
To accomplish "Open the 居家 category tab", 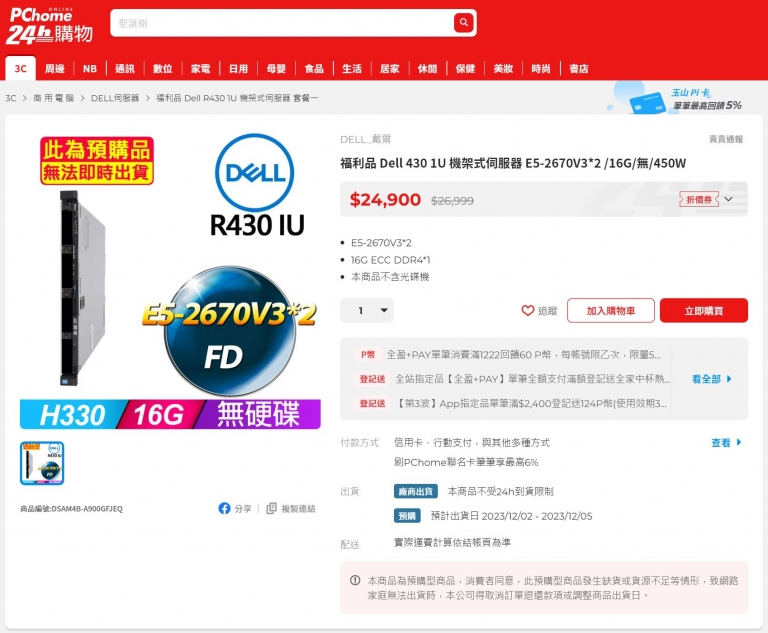I will (x=390, y=69).
